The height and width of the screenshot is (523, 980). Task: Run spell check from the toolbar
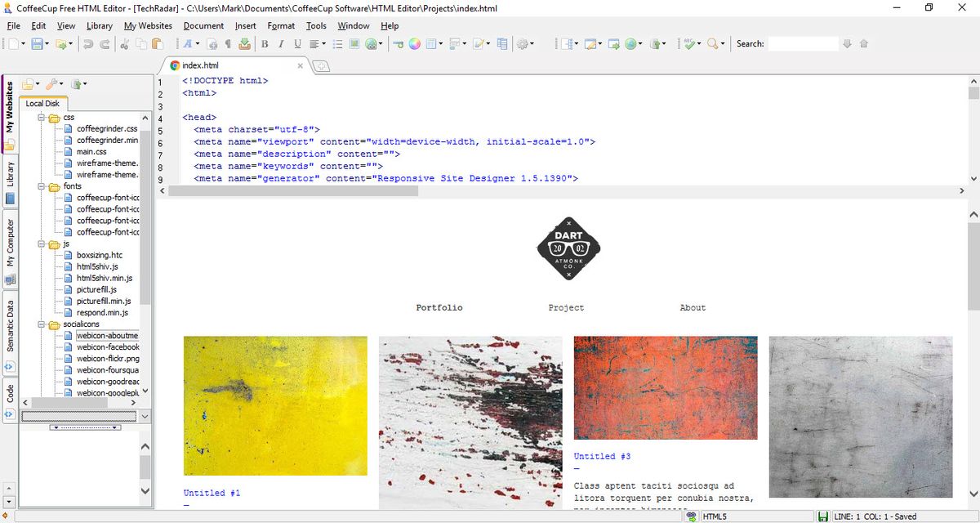pyautogui.click(x=688, y=43)
